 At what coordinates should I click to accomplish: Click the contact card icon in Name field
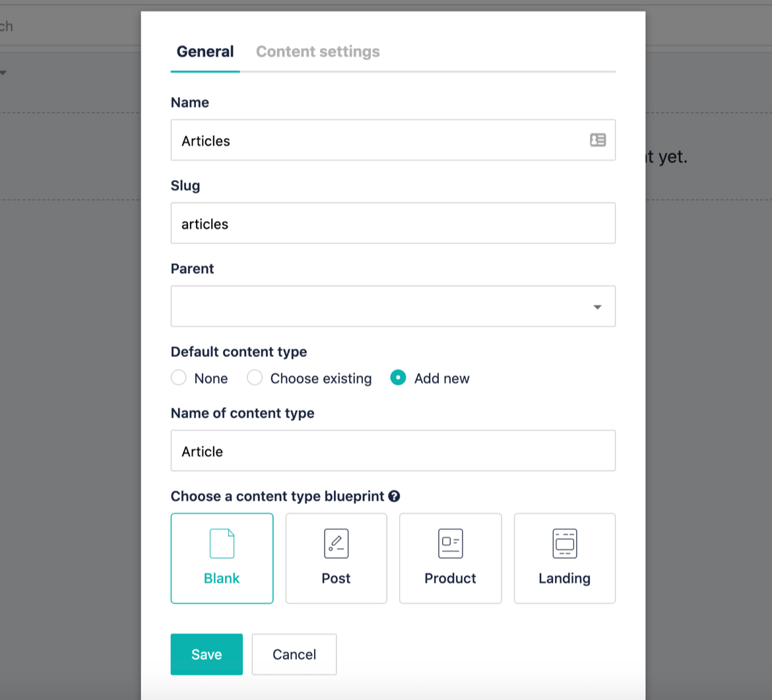pyautogui.click(x=598, y=141)
